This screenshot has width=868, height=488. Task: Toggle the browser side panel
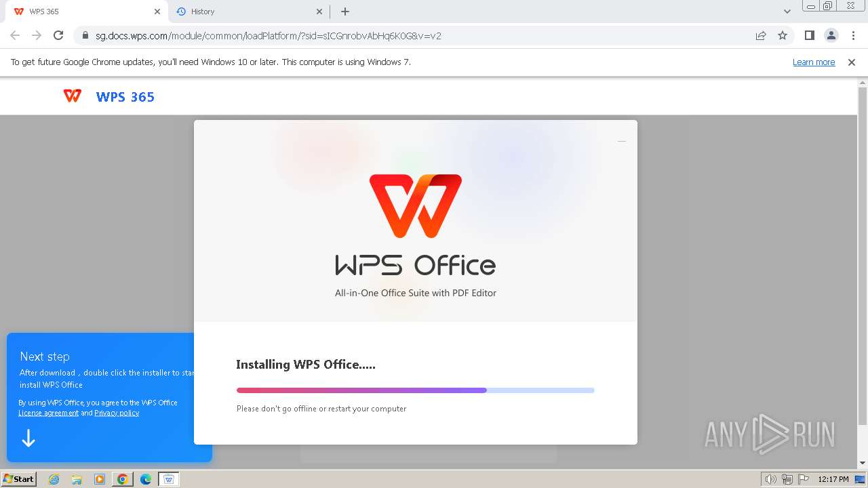[x=809, y=35]
